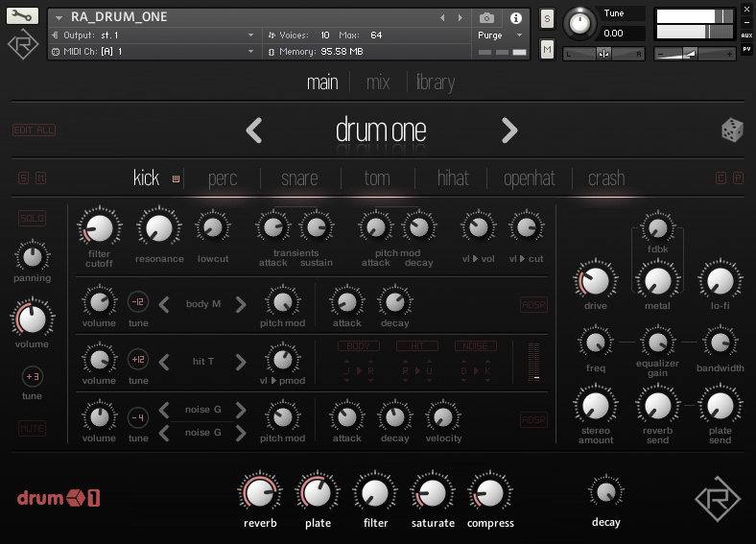The width and height of the screenshot is (756, 544).
Task: Open the instrument info icon
Action: (516, 18)
